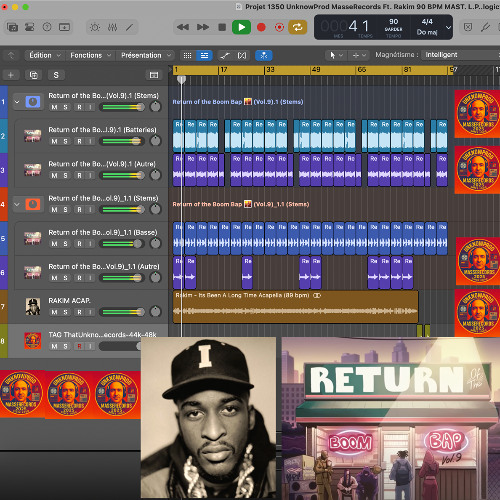Switch to grid view button
Screen dimensions: 500x500
click(x=188, y=56)
